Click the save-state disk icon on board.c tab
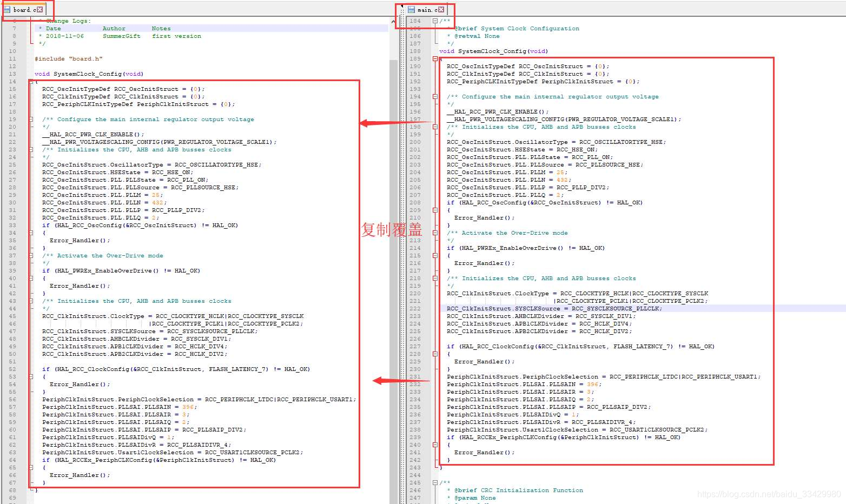 [x=7, y=10]
